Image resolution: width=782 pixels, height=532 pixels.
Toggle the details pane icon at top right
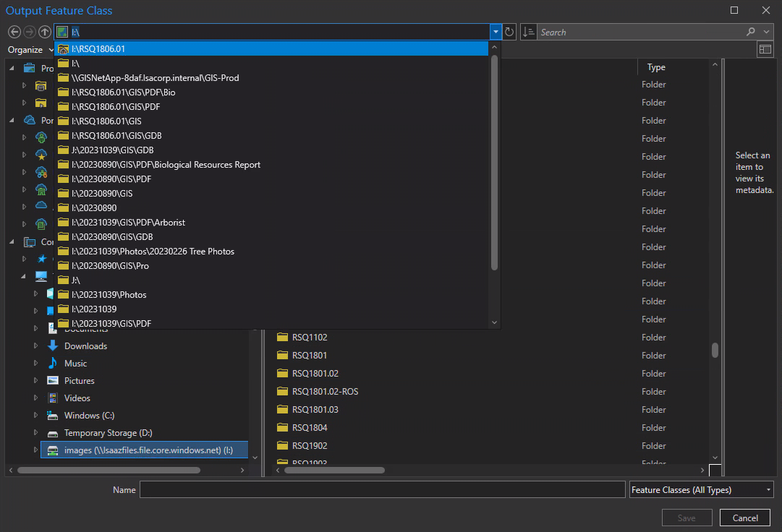tap(766, 48)
